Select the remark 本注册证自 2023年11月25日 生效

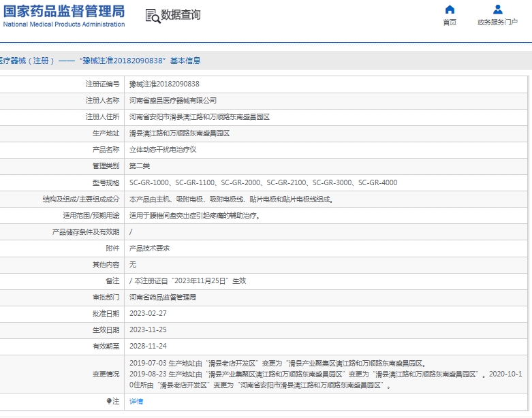(187, 280)
